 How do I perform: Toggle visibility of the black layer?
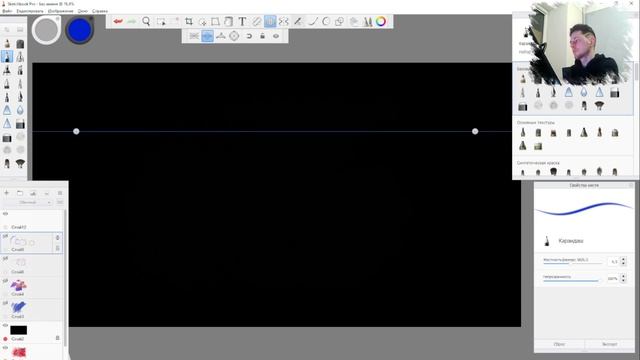[x=5, y=325]
